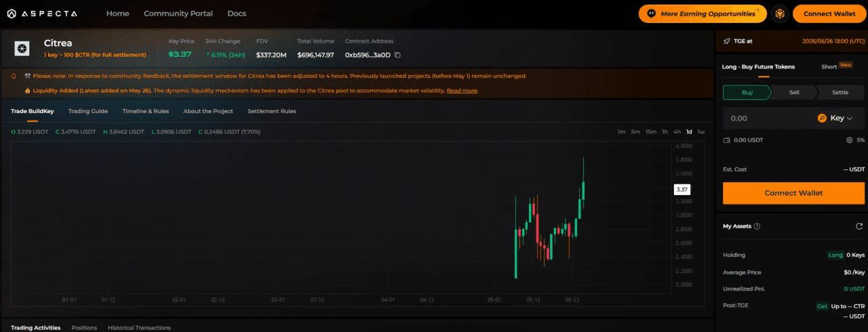This screenshot has height=332, width=868.
Task: Select the 1d chart interval
Action: point(689,131)
